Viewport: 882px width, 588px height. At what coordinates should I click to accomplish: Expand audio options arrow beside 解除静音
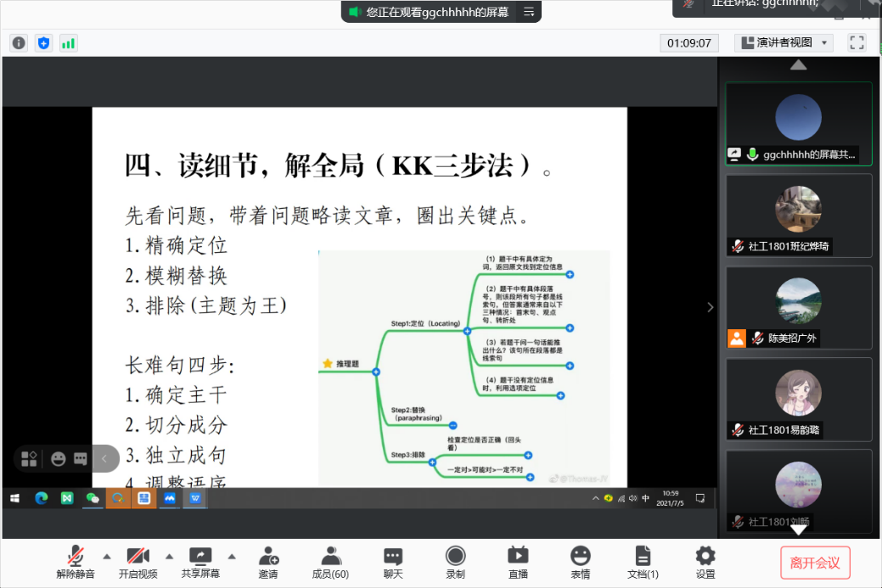[x=107, y=557]
